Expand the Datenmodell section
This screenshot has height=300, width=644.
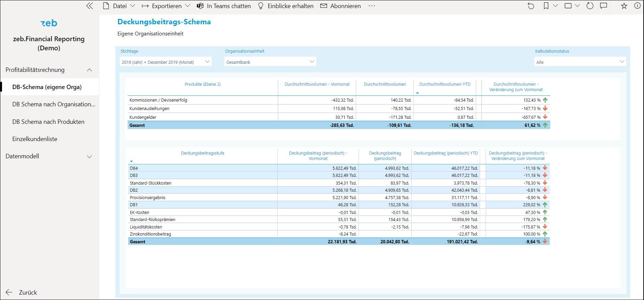click(x=89, y=156)
